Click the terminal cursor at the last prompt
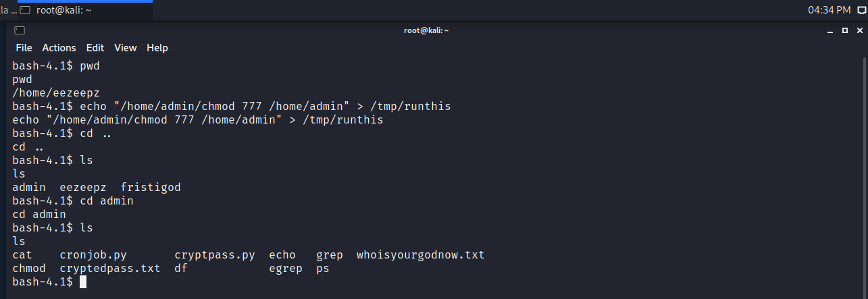The width and height of the screenshot is (868, 299). pos(83,281)
